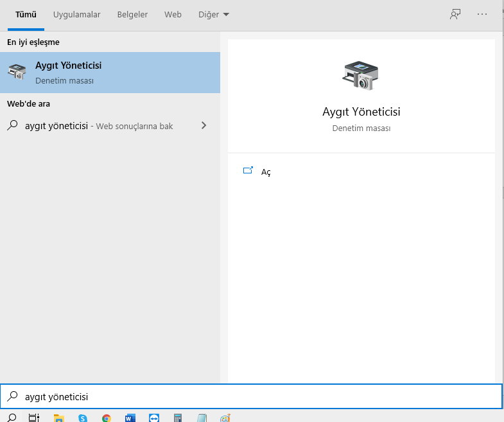Expand the Diğer dropdown menu
Viewport: 504px width, 422px height.
(x=213, y=14)
